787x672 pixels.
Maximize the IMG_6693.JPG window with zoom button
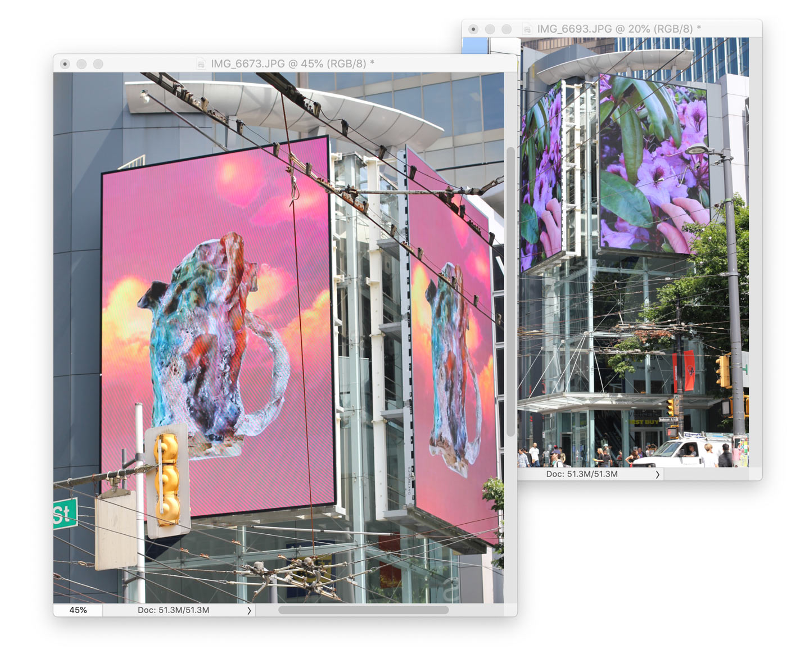506,29
